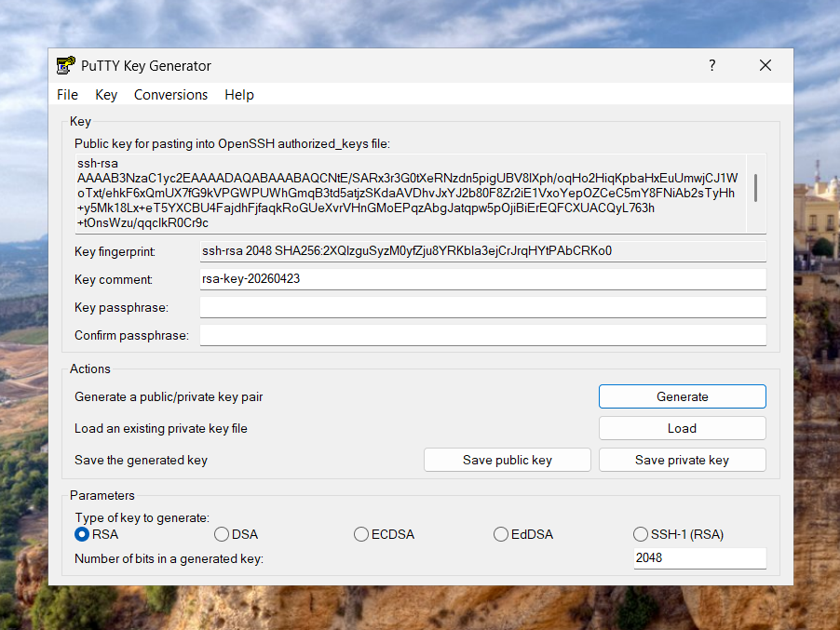
Task: Open the File menu
Action: point(67,95)
